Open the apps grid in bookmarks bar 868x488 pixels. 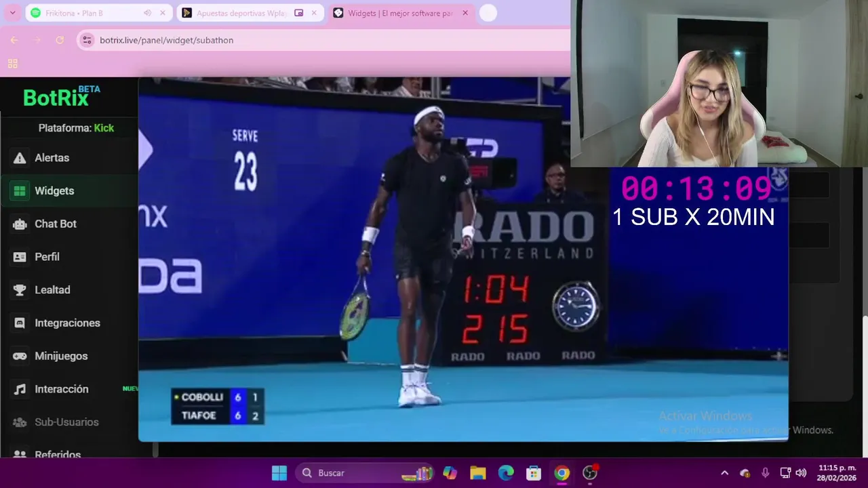click(x=12, y=64)
